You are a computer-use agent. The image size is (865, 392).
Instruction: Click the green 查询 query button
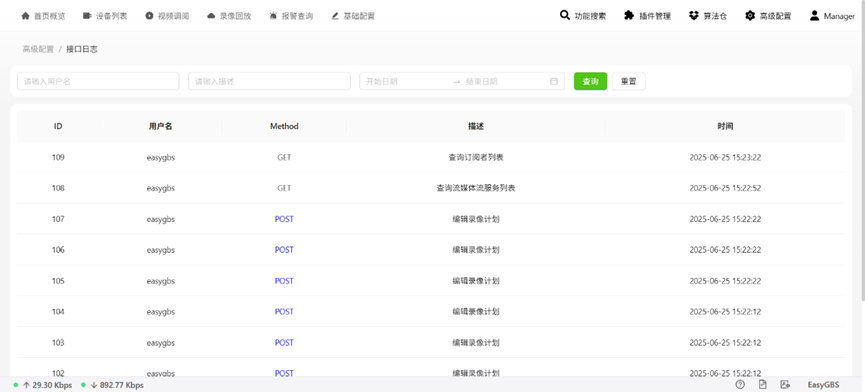(590, 81)
